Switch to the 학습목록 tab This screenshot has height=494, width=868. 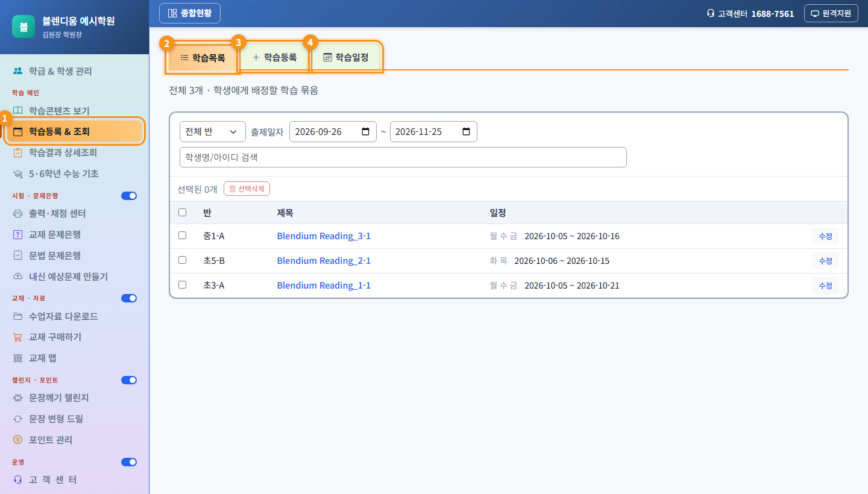pyautogui.click(x=203, y=58)
